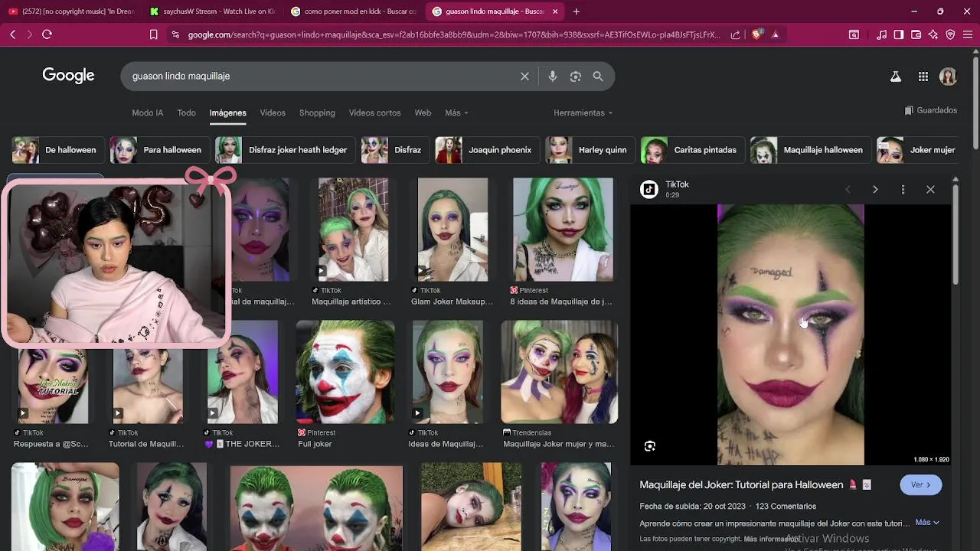Viewport: 980px width, 551px height.
Task: Select the 'Joker mujer' filter chip
Action: (x=920, y=150)
